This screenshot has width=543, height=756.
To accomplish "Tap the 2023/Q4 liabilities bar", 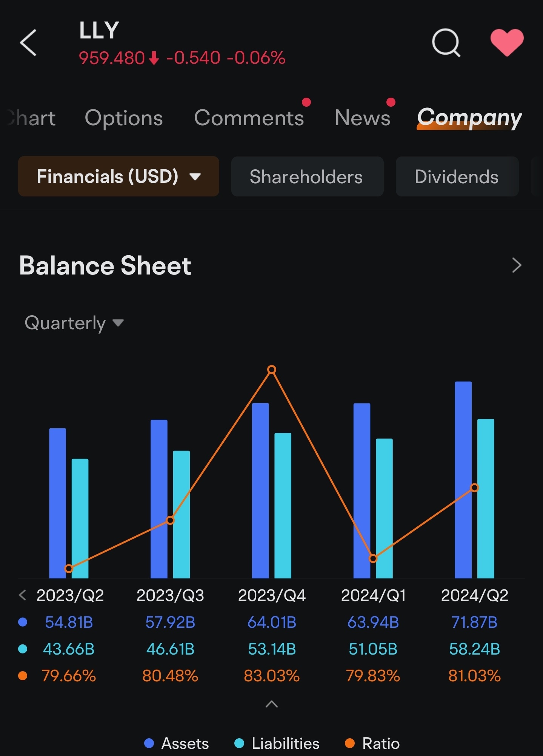I will 283,505.
